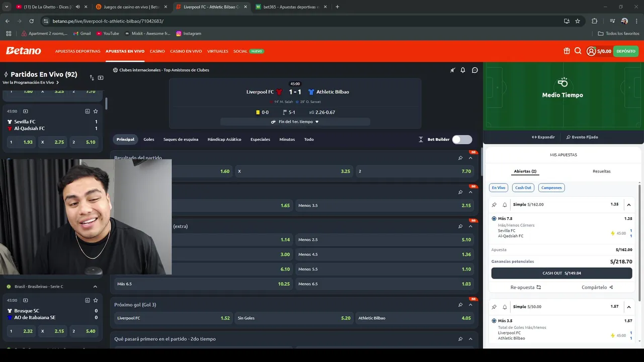Switch to the Saques de esquina tab

pyautogui.click(x=181, y=139)
